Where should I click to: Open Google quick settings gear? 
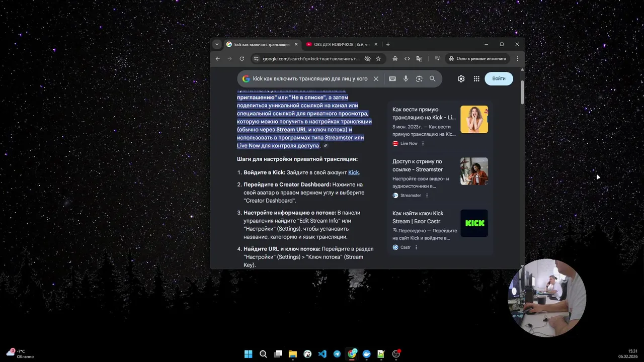pyautogui.click(x=461, y=79)
